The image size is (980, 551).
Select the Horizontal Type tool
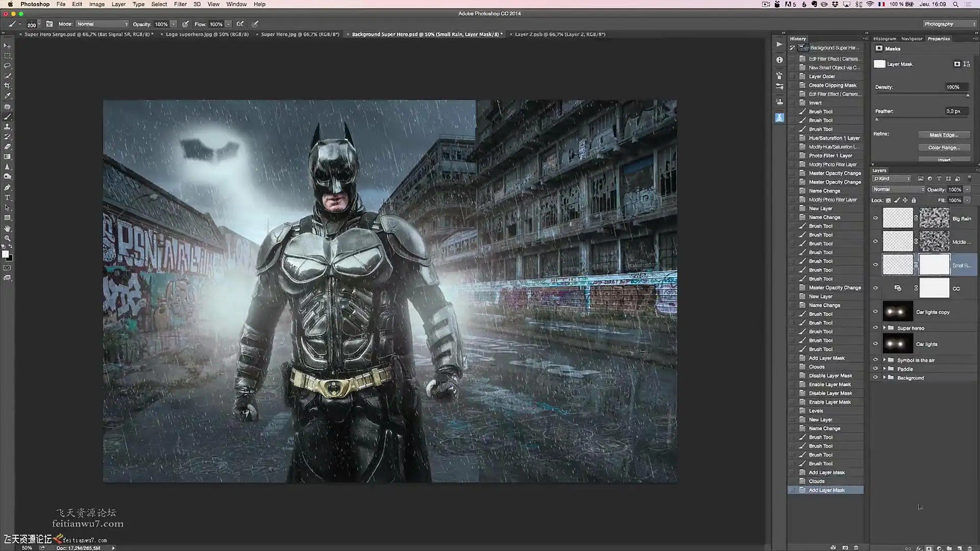click(7, 197)
